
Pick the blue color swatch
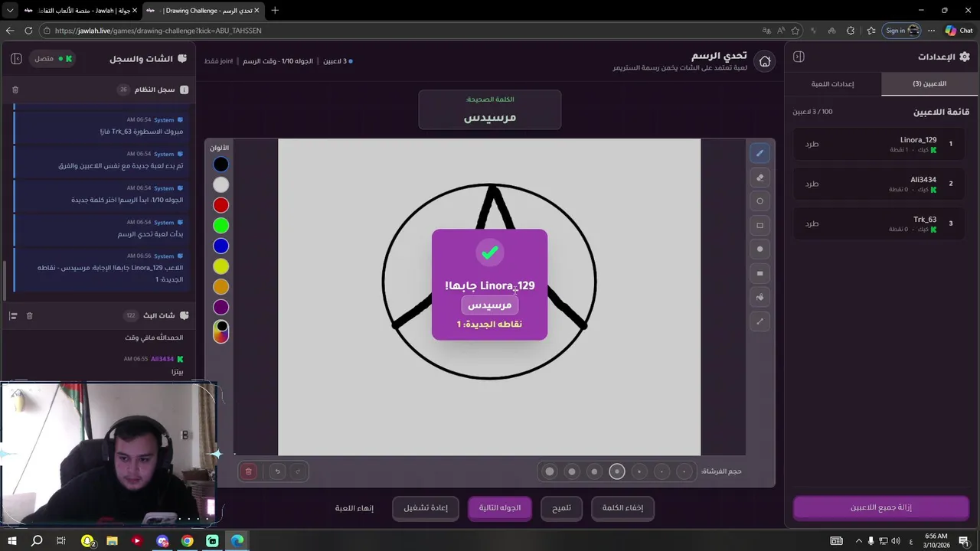click(220, 246)
